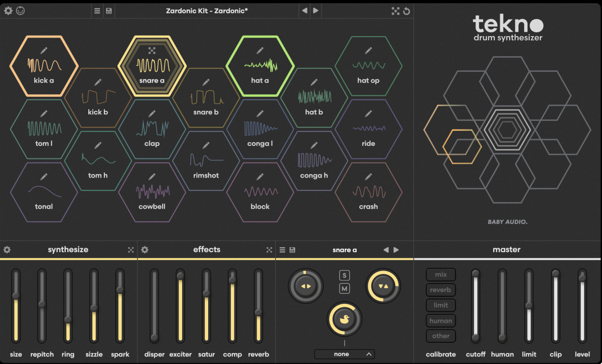Screen dimensions: 602x364
Task: Click the undo/reset arrow in top bar
Action: [407, 11]
